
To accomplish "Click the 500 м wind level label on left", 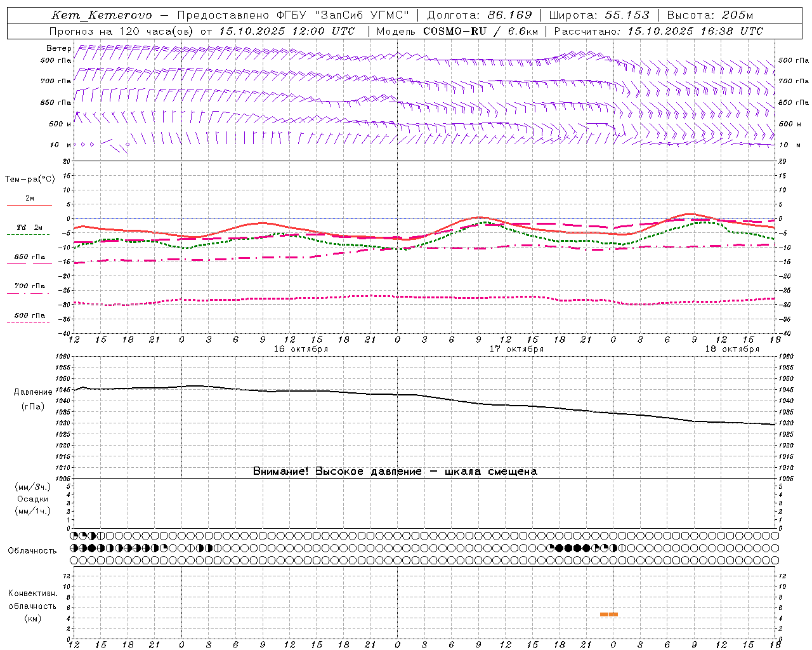I will [60, 124].
